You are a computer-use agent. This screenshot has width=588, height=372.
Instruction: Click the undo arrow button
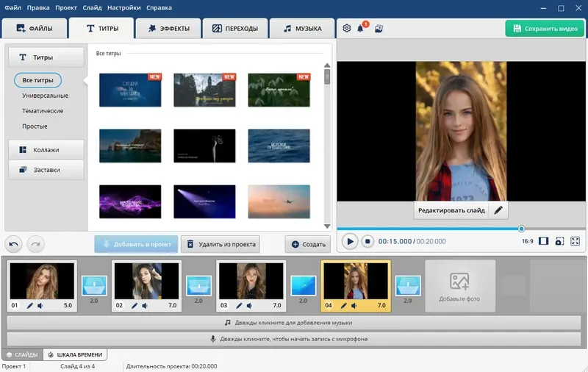tap(13, 244)
